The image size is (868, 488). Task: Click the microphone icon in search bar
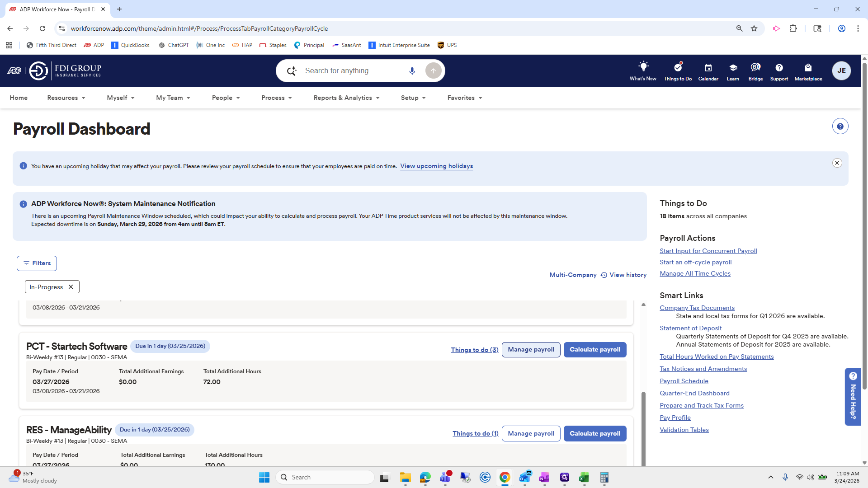[412, 71]
